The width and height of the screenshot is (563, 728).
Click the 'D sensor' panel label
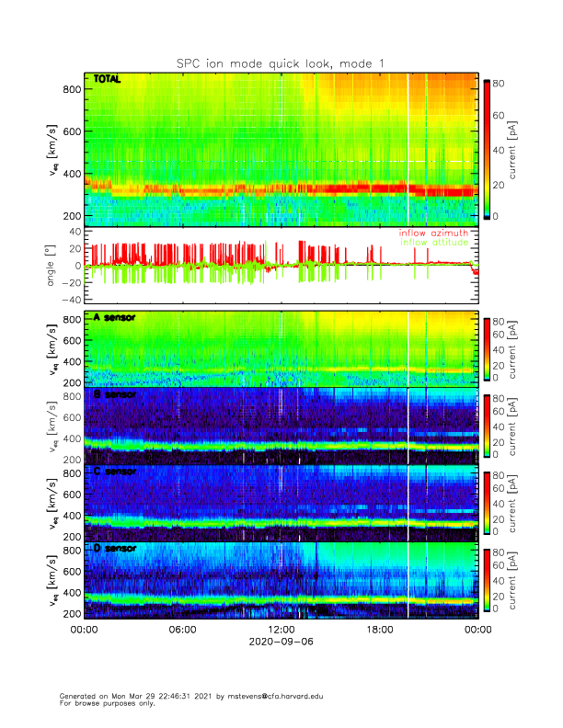(115, 549)
